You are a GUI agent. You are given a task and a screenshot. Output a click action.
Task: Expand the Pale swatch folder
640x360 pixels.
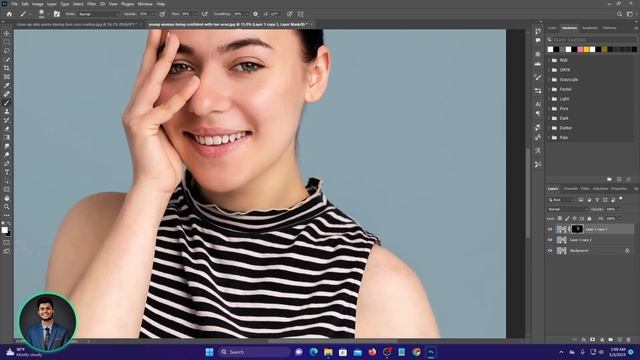click(549, 138)
